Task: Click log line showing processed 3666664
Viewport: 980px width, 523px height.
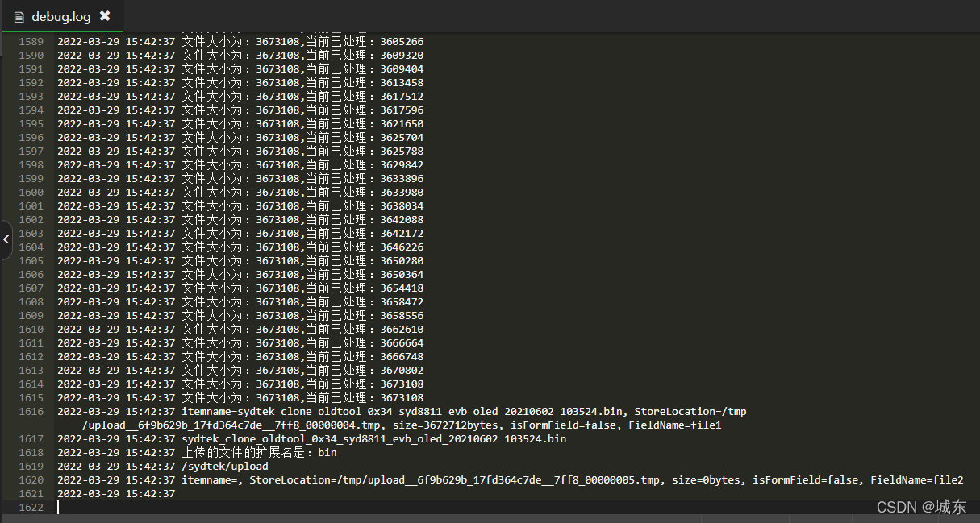Action: 240,343
